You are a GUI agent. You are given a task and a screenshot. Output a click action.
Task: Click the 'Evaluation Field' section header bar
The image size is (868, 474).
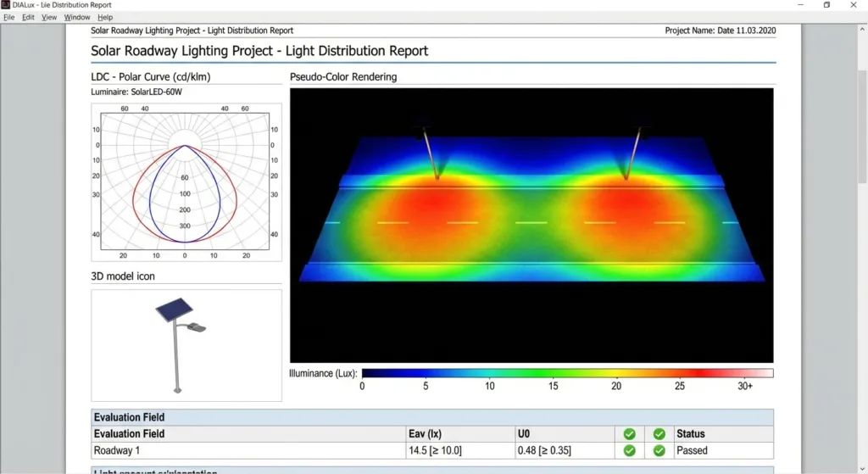pos(431,417)
